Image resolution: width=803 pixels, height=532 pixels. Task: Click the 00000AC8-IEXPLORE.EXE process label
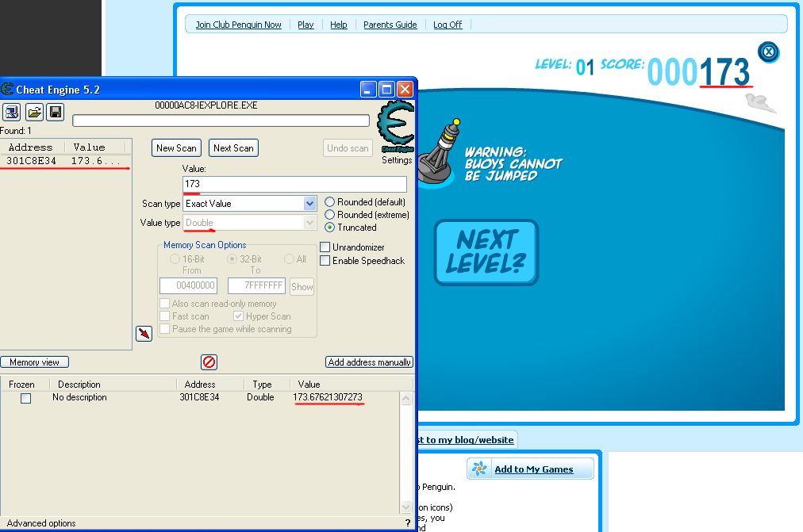[206, 105]
